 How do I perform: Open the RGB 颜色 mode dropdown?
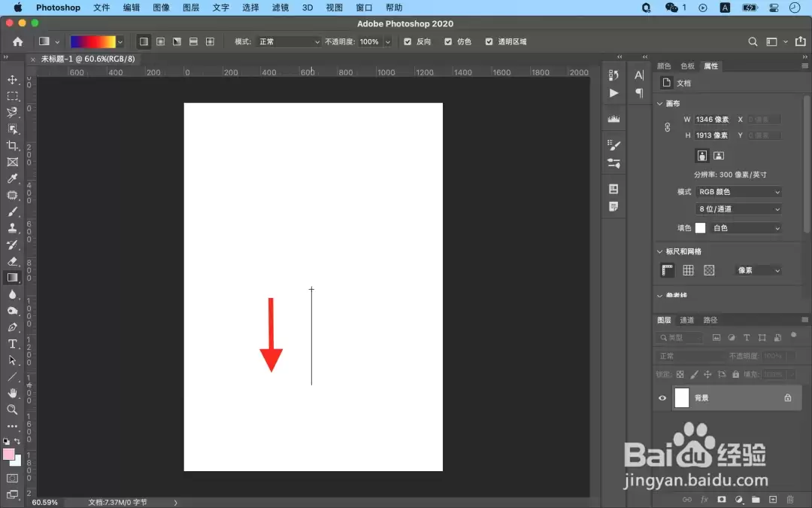point(738,192)
